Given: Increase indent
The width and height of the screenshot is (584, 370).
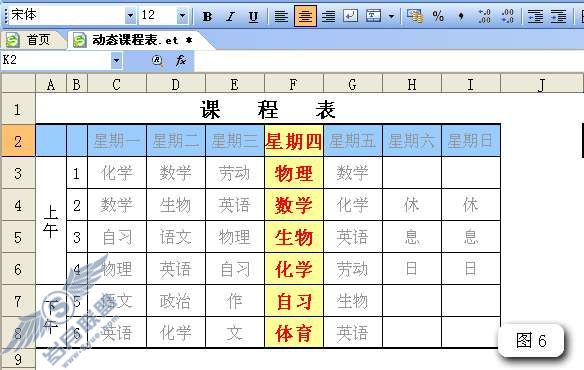Looking at the screenshot, I should pos(558,16).
